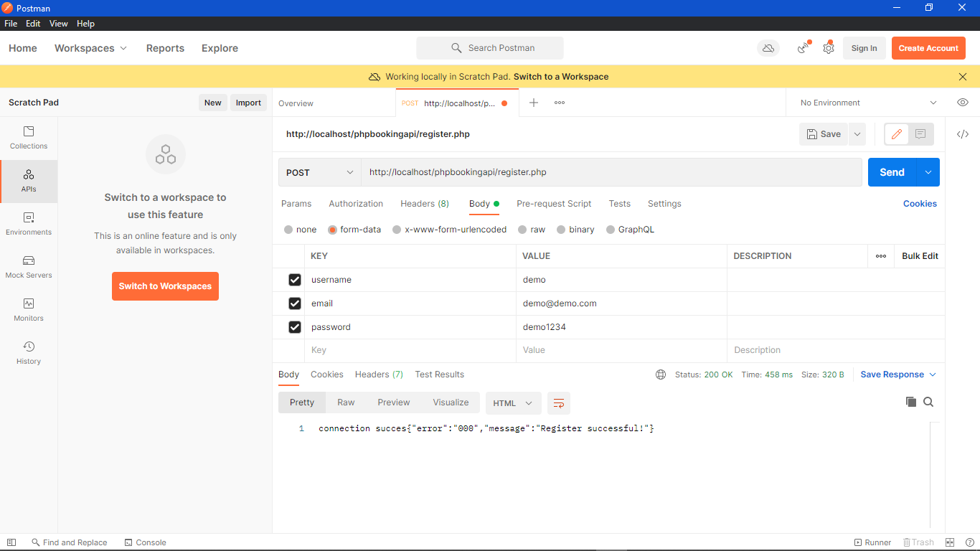Image resolution: width=980 pixels, height=551 pixels.
Task: Toggle line wrap in response body
Action: (559, 402)
